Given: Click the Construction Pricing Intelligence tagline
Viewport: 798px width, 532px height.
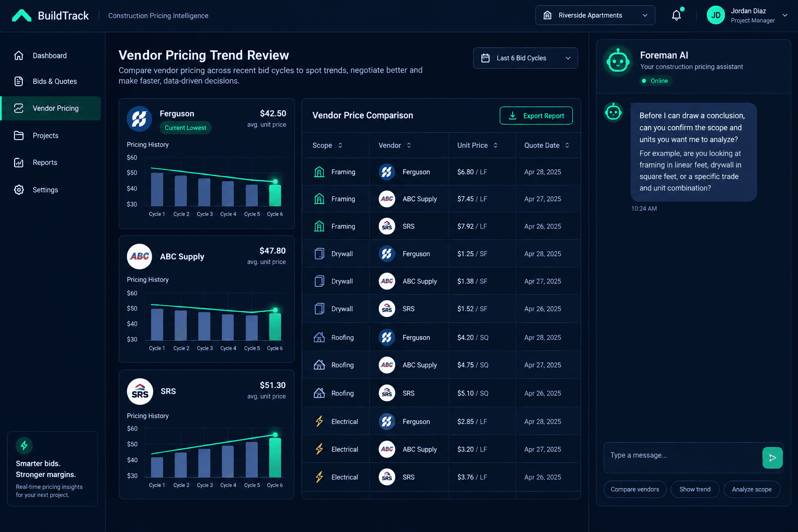Looking at the screenshot, I should point(158,16).
